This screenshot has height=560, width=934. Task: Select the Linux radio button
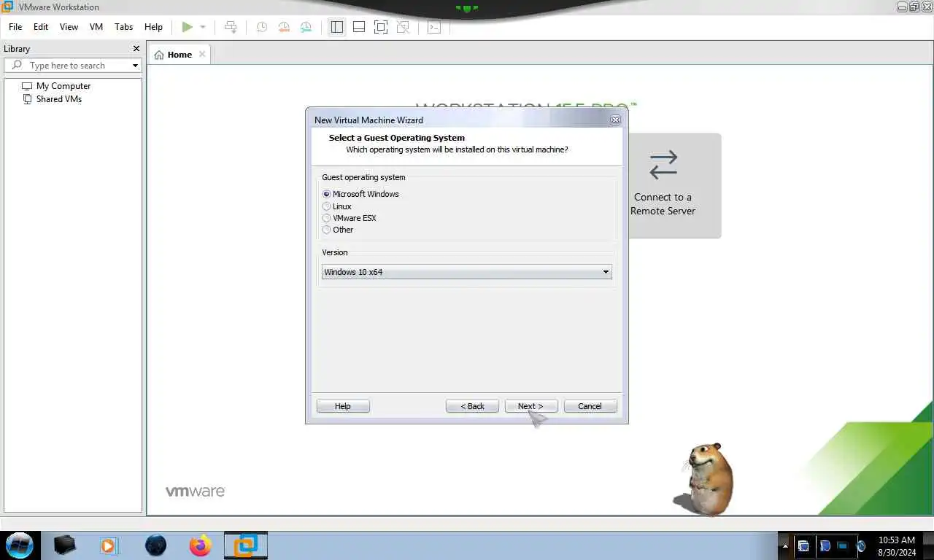(327, 206)
